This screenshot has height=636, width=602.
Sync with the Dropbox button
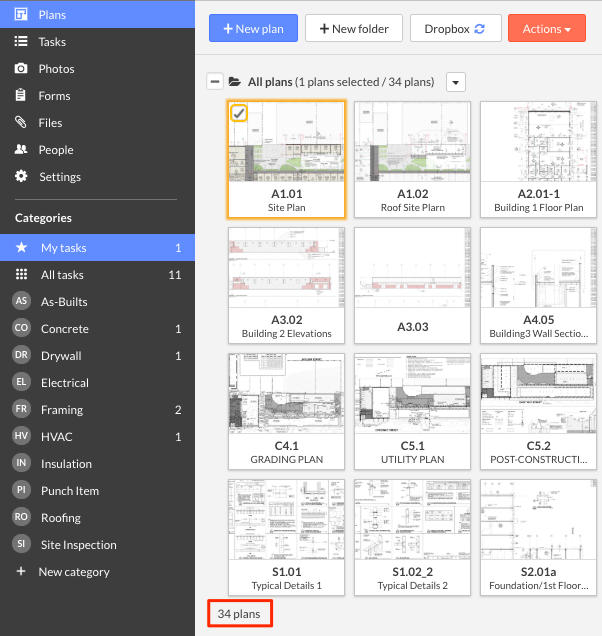click(x=455, y=29)
